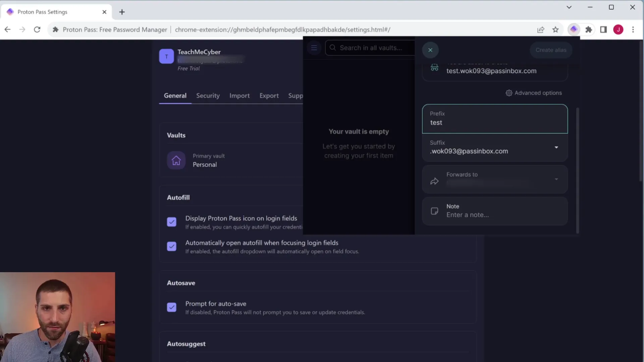This screenshot has height=362, width=644.
Task: Close the create alias panel
Action: 430,50
